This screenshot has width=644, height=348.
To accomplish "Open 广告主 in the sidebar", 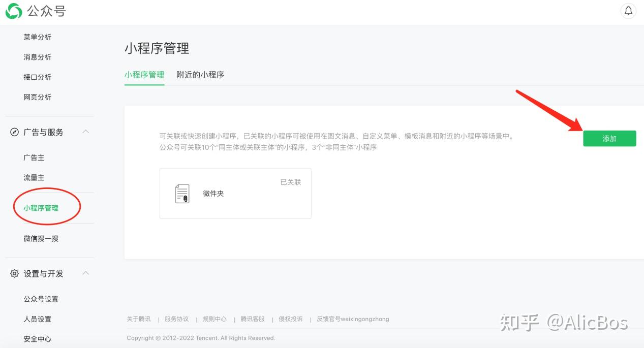I will point(34,157).
